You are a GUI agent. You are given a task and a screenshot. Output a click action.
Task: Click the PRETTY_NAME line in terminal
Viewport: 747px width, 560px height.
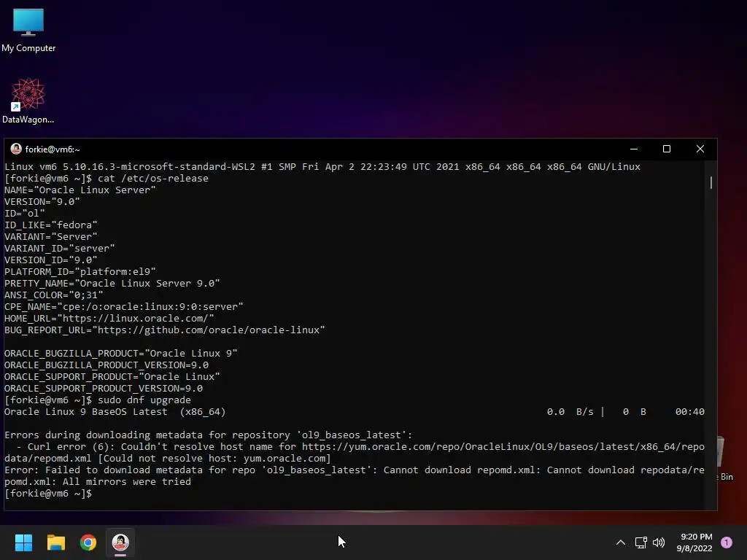pos(112,284)
